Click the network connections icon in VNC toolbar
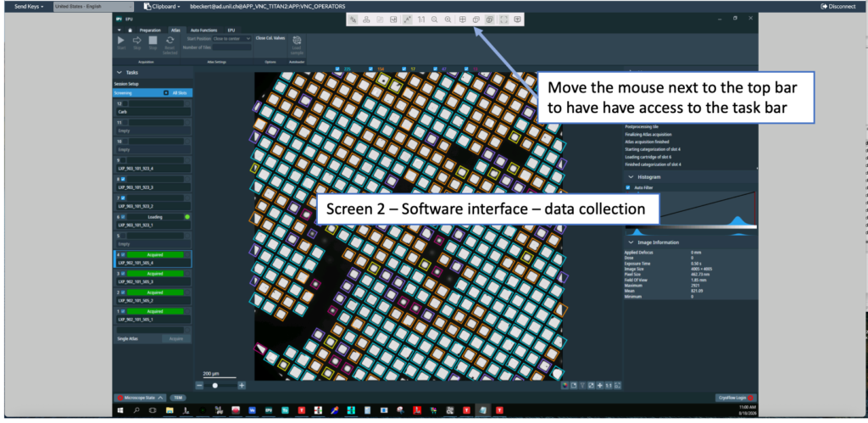 coord(366,19)
